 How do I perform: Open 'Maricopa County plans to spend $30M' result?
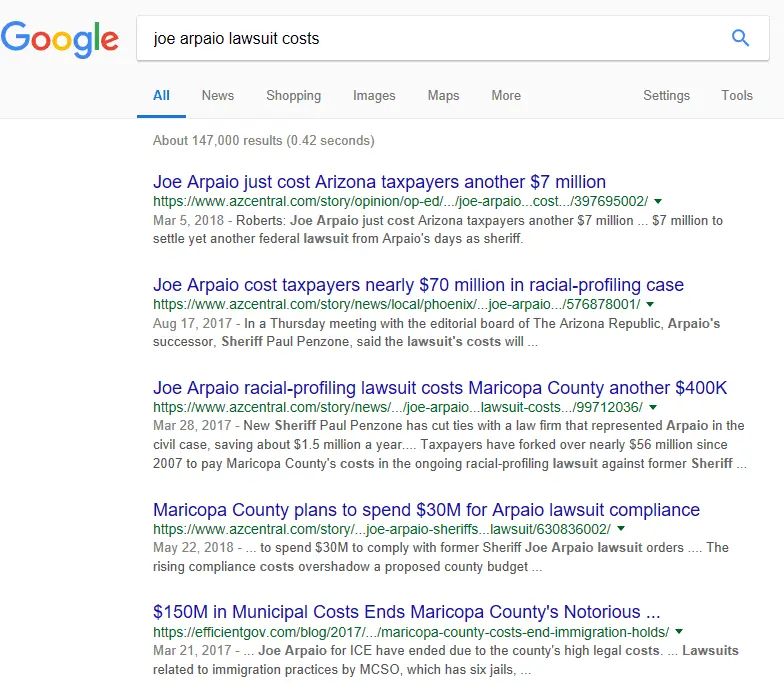pos(426,510)
